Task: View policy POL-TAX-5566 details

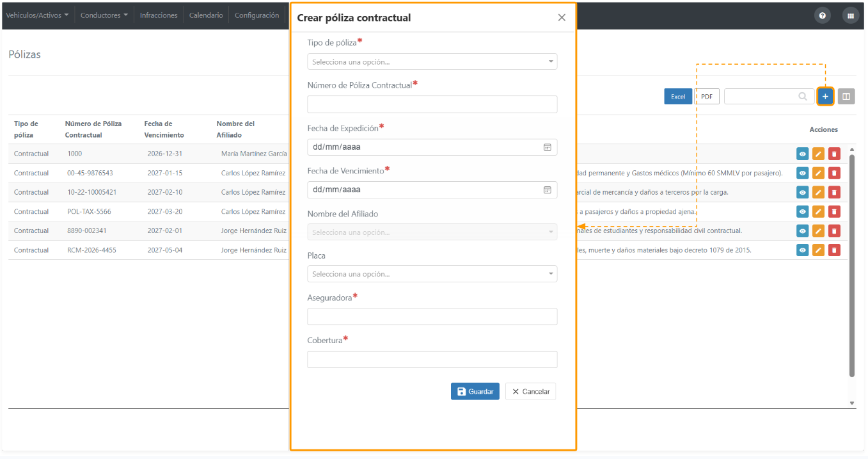Action: [803, 211]
